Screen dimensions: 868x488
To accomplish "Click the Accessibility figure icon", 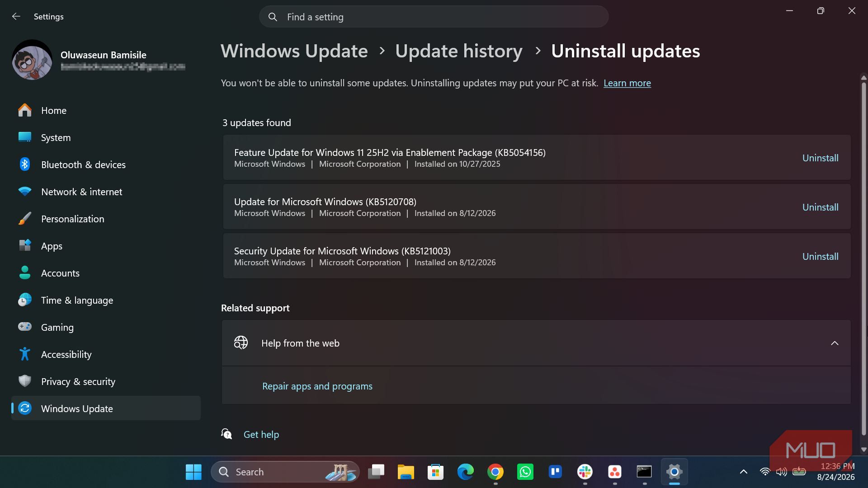I will 25,354.
